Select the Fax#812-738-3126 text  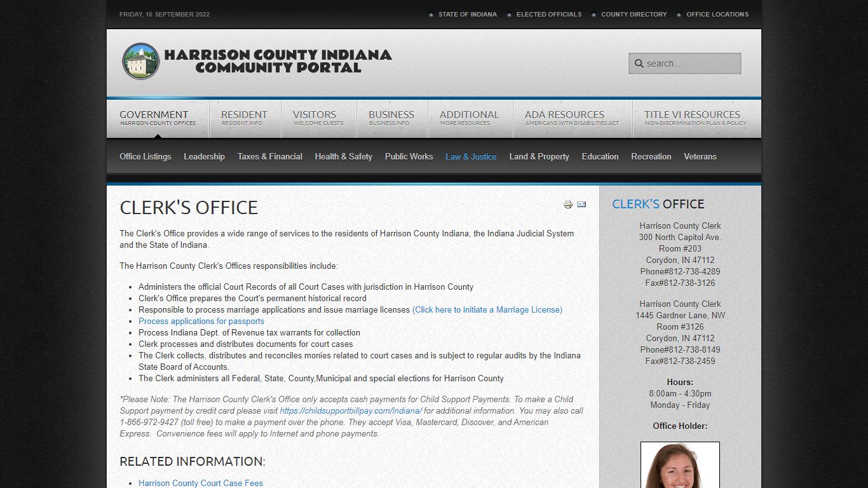(x=680, y=283)
